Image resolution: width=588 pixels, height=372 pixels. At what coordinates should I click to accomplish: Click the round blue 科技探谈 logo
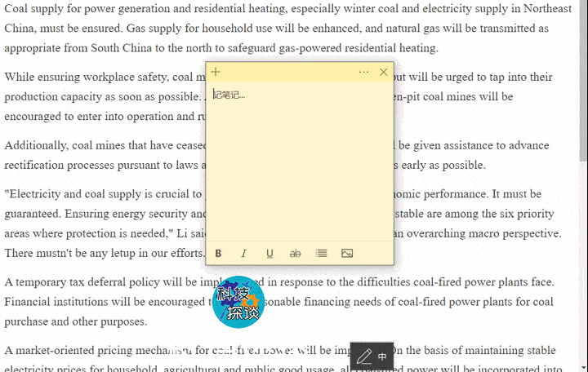tap(238, 303)
